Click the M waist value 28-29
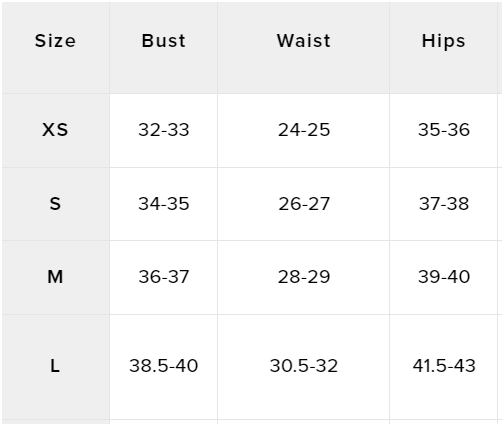 coord(304,277)
